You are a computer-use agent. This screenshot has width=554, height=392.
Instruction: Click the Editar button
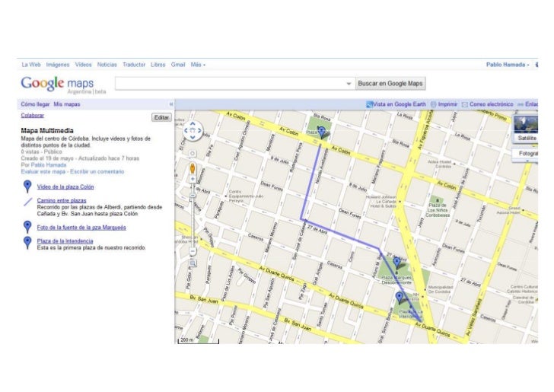click(x=161, y=117)
